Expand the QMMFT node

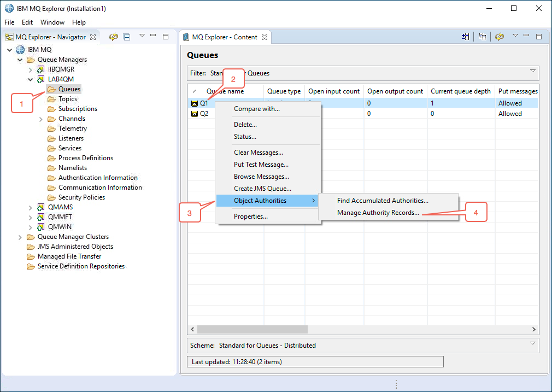pyautogui.click(x=30, y=217)
